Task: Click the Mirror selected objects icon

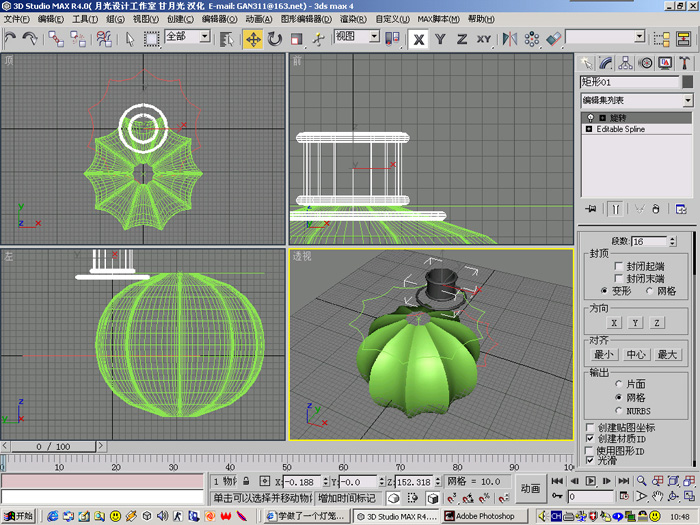Action: click(509, 39)
